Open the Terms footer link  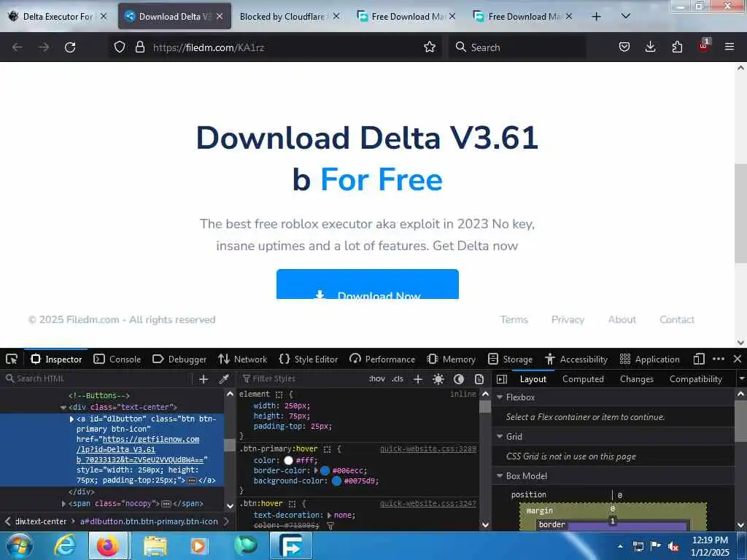[x=514, y=319]
